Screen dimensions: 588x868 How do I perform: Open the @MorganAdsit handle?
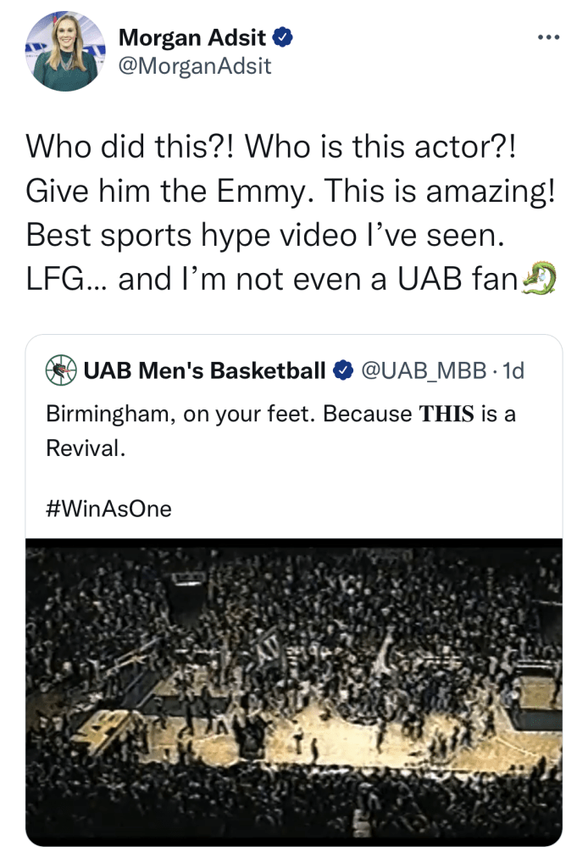(x=195, y=66)
